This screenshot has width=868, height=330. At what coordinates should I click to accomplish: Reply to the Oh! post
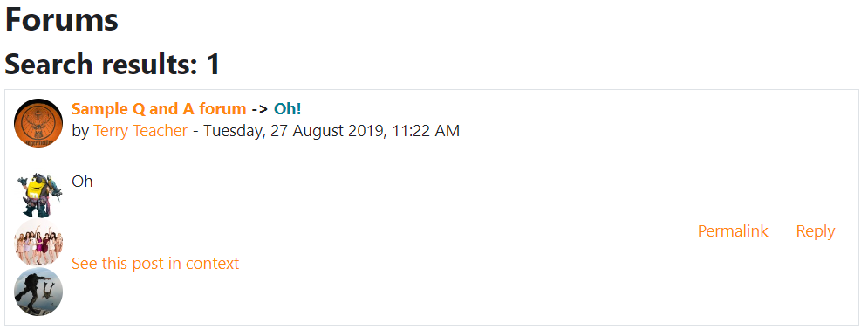pos(816,230)
